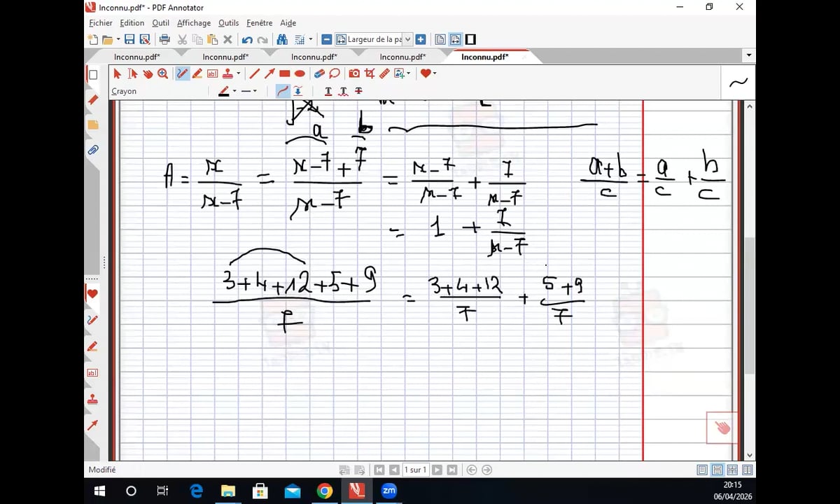Viewport: 840px width, 504px height.
Task: Select the Lasso tool
Action: click(x=335, y=73)
